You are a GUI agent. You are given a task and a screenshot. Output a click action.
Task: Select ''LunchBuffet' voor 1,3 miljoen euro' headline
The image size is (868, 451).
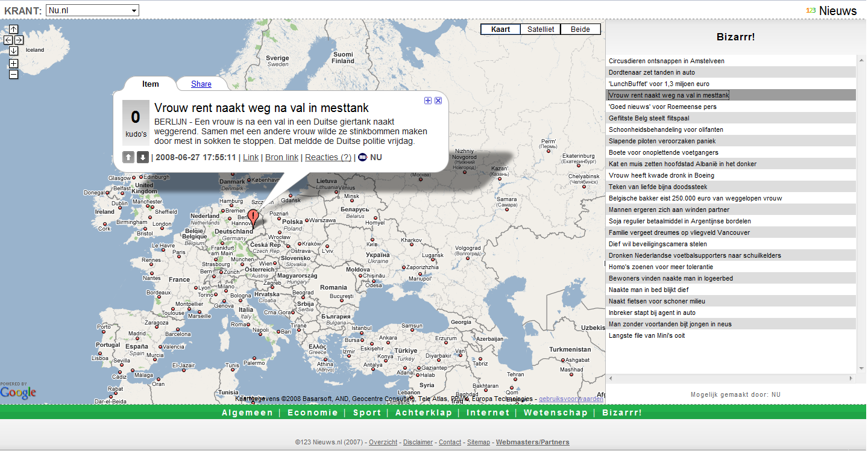tap(731, 84)
